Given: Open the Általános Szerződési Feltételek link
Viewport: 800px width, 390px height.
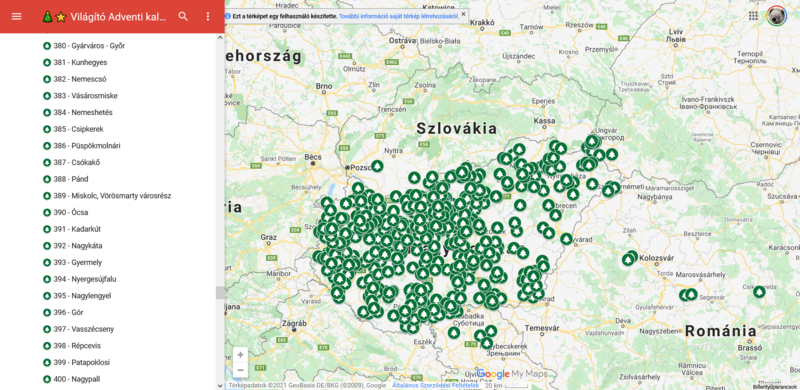Looking at the screenshot, I should point(435,386).
